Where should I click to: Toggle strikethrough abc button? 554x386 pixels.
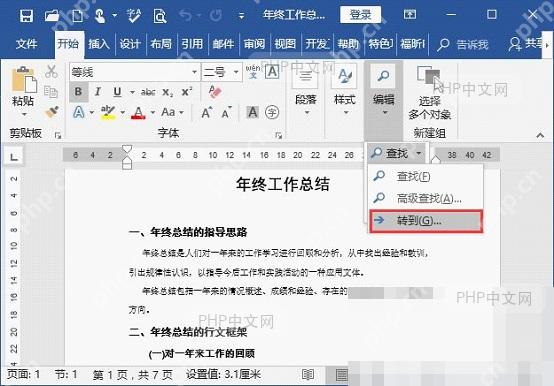point(148,92)
